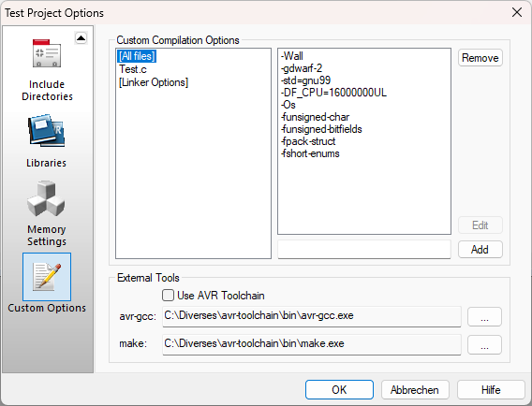The image size is (532, 406).
Task: Browse for avr-gcc executable path
Action: (x=484, y=317)
